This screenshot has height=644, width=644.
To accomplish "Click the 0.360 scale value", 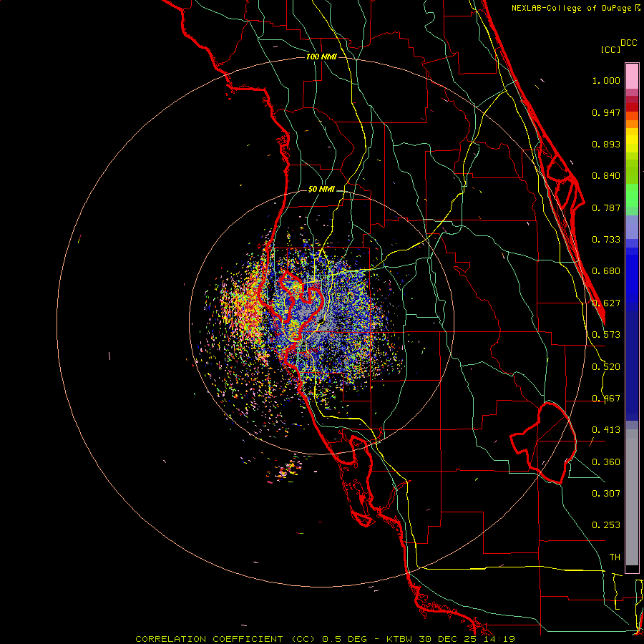I will coord(606,462).
